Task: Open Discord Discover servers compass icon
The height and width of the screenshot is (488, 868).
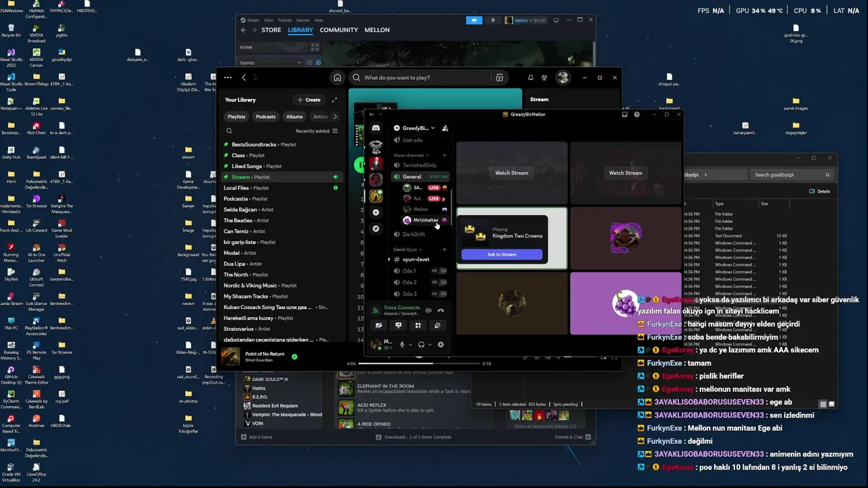Action: (376, 229)
